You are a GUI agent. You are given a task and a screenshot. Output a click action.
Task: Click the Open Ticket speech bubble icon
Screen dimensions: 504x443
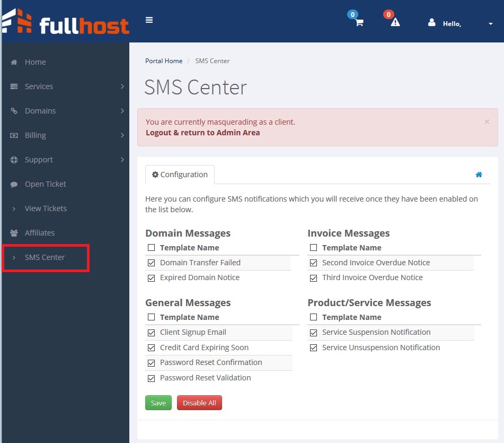(14, 184)
